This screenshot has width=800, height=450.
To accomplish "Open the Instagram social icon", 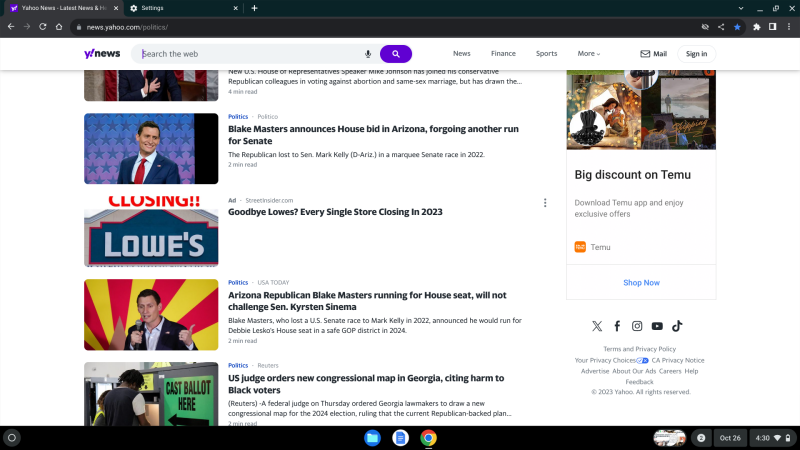I will tap(637, 326).
